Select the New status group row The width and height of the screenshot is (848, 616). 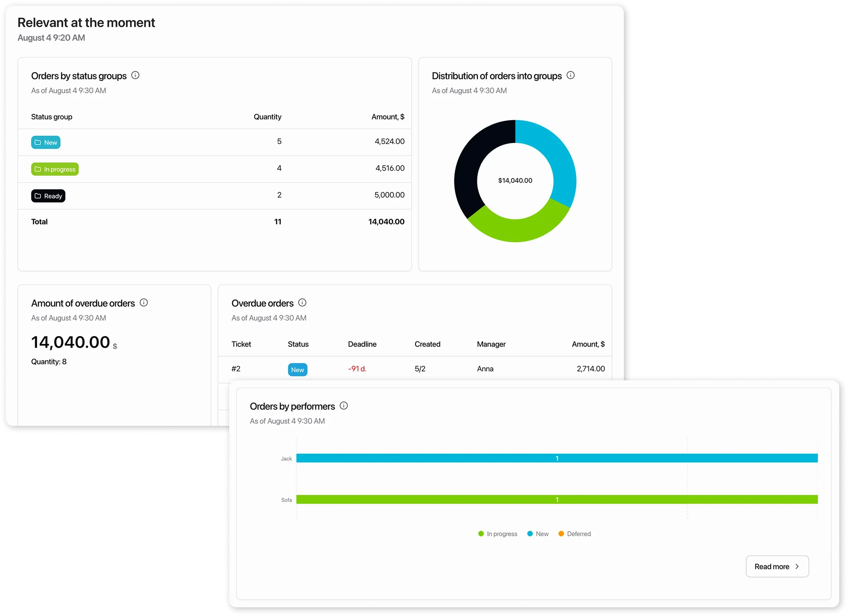pyautogui.click(x=215, y=142)
